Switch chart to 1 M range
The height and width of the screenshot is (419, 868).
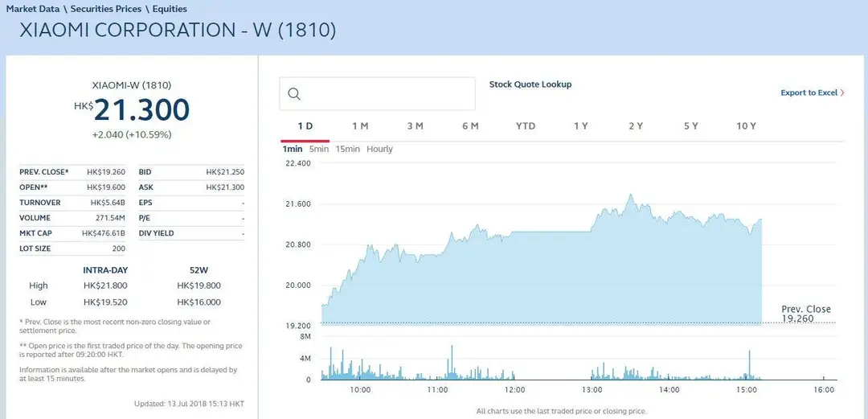[x=360, y=126]
